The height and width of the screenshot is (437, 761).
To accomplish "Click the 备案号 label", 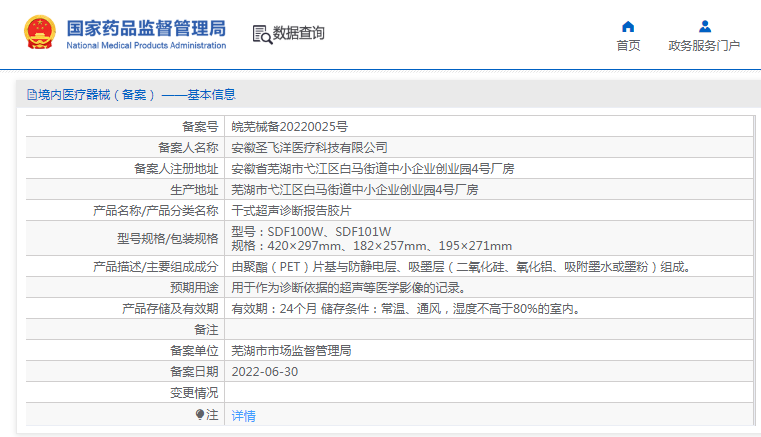I will (x=200, y=127).
